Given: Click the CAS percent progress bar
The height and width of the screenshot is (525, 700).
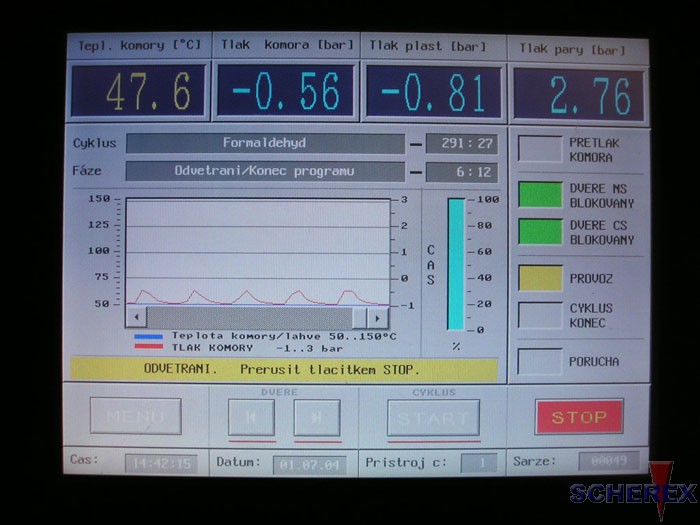Looking at the screenshot, I should pos(456,264).
